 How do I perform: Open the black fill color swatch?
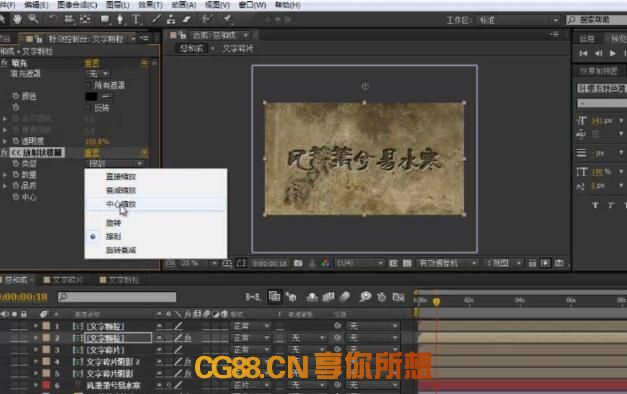[x=91, y=96]
